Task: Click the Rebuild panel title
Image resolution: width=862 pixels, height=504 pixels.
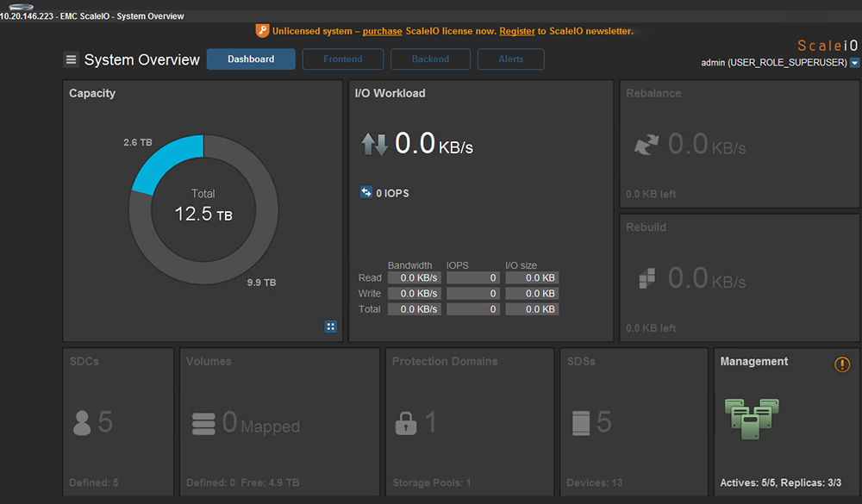Action: coord(646,227)
